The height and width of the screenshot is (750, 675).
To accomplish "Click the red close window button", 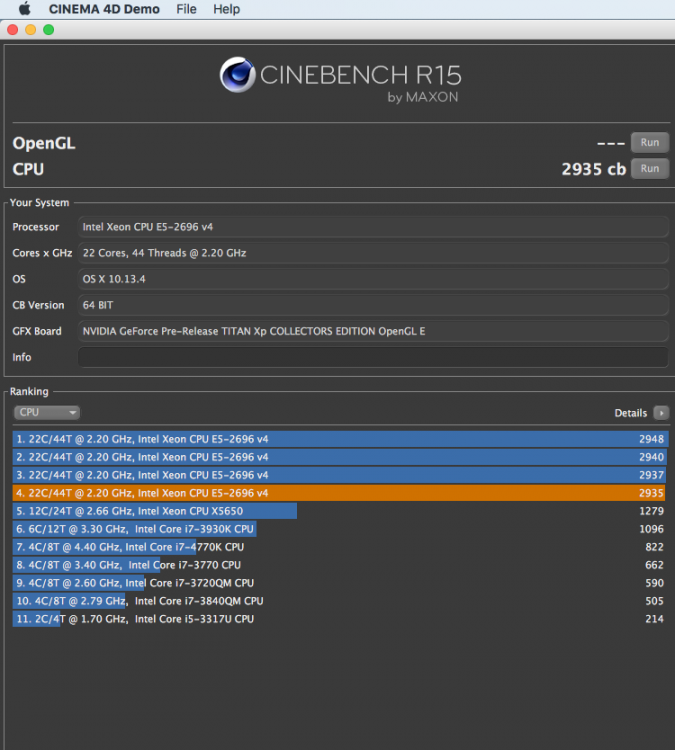I will pyautogui.click(x=13, y=30).
